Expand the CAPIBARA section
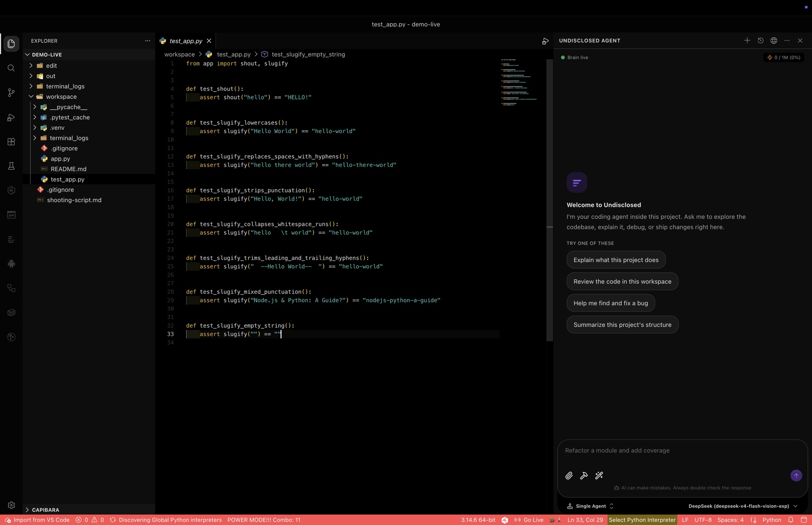This screenshot has height=525, width=812. coord(89,509)
